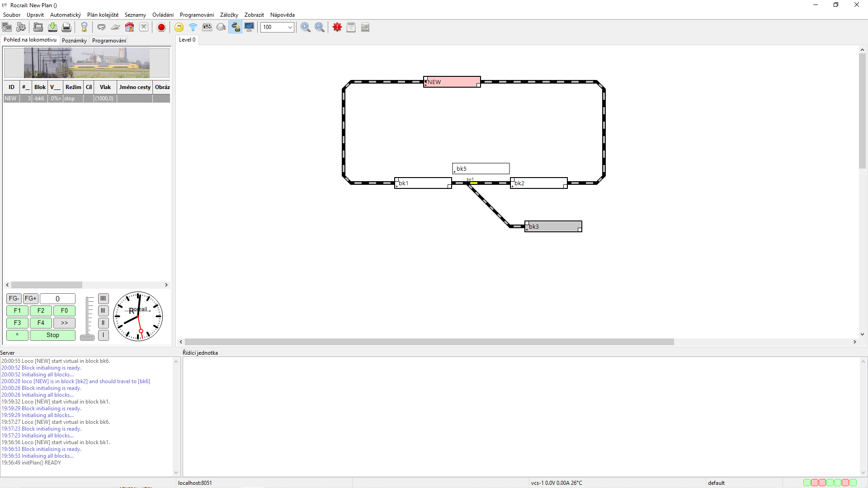Click the red emergency burst icon
Screen dimensions: 868x488
click(337, 27)
